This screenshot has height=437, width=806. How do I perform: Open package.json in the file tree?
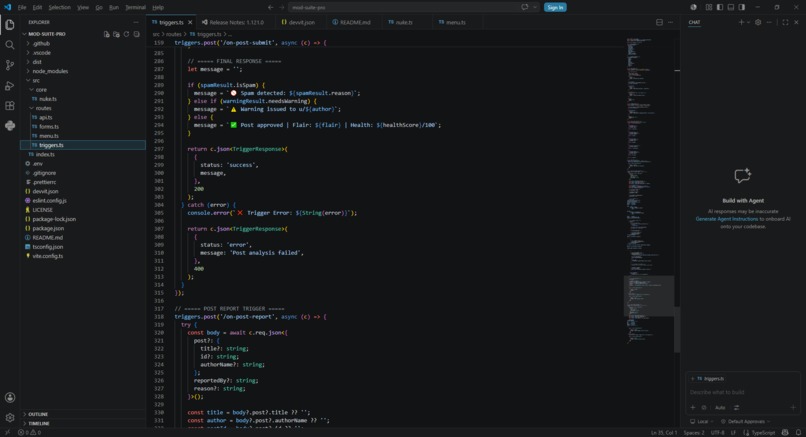82,228
